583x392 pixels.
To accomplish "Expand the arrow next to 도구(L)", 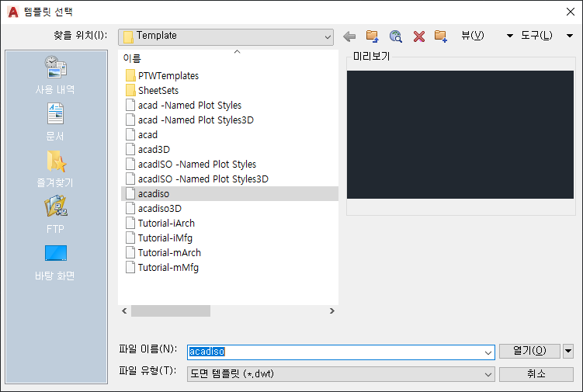I will (570, 36).
